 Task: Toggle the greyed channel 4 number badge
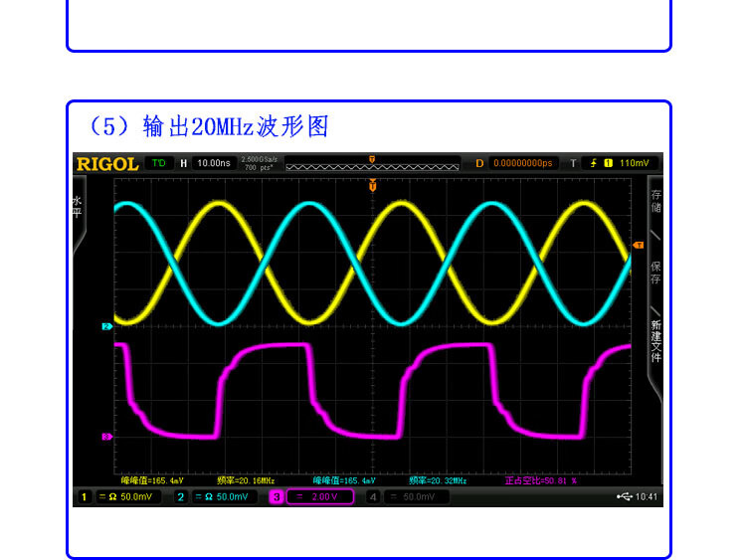click(x=373, y=497)
